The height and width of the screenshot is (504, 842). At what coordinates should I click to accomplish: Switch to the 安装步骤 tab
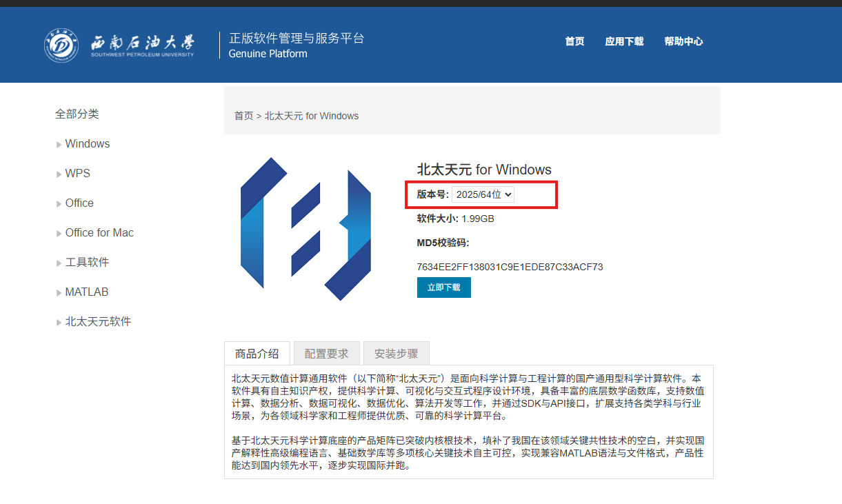[395, 352]
